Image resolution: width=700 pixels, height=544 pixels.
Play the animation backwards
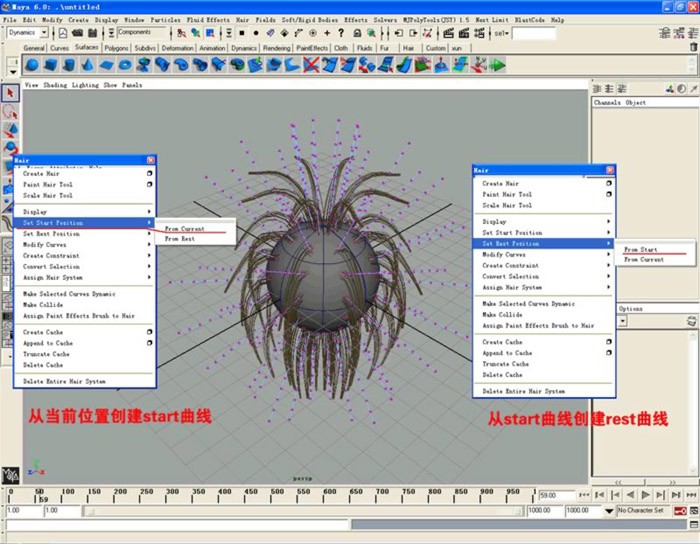[630, 495]
